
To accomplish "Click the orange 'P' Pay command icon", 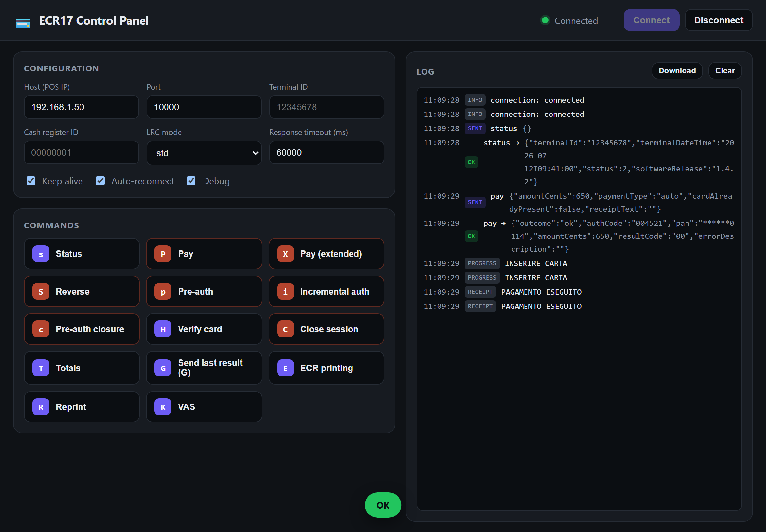I will coord(163,254).
